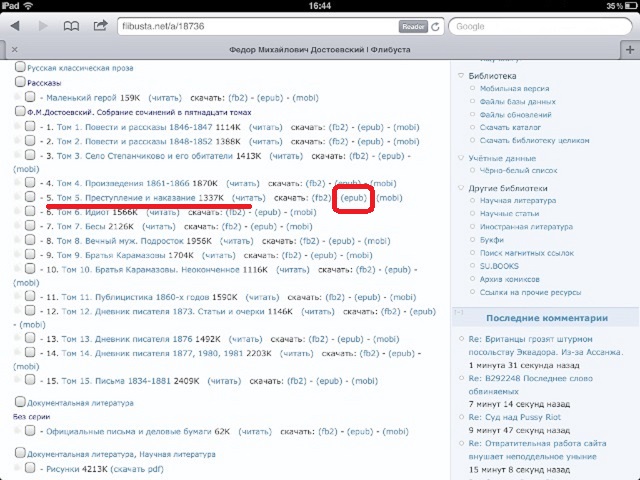Select the Русская классическая проза checkbox
The image size is (640, 480).
20,68
